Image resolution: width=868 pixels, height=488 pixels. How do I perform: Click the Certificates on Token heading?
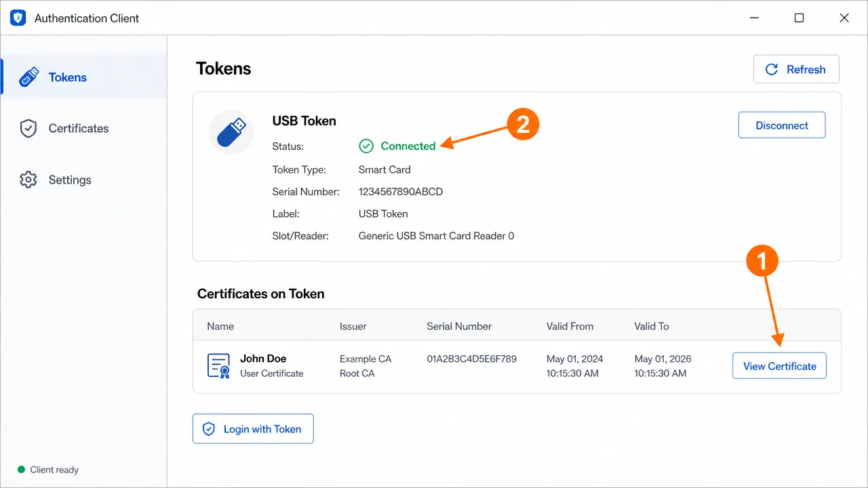click(x=261, y=293)
